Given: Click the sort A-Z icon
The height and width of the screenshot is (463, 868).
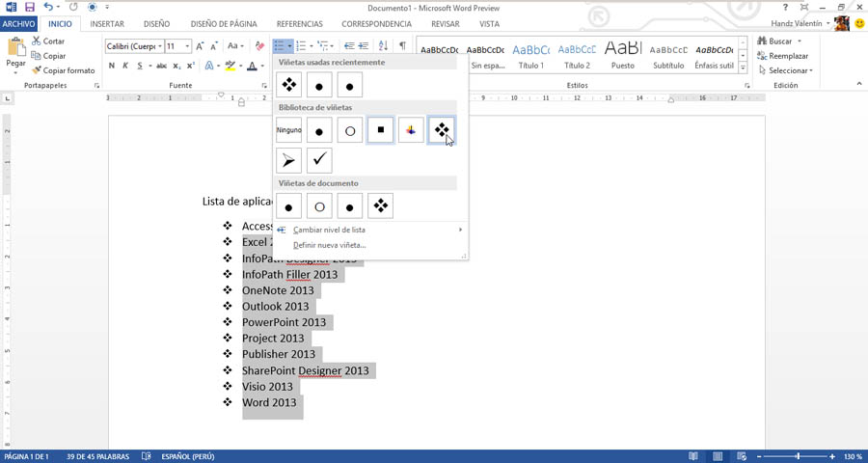Looking at the screenshot, I should click(x=383, y=45).
